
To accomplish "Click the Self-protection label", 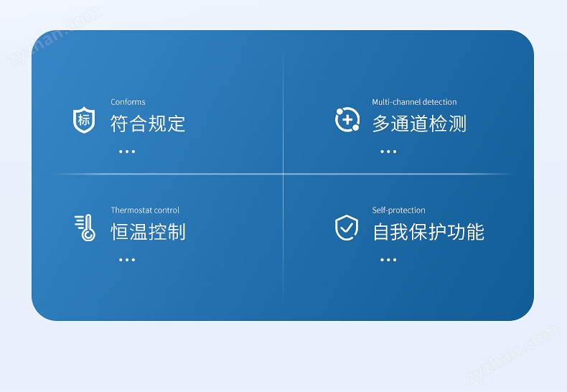I will click(x=399, y=210).
